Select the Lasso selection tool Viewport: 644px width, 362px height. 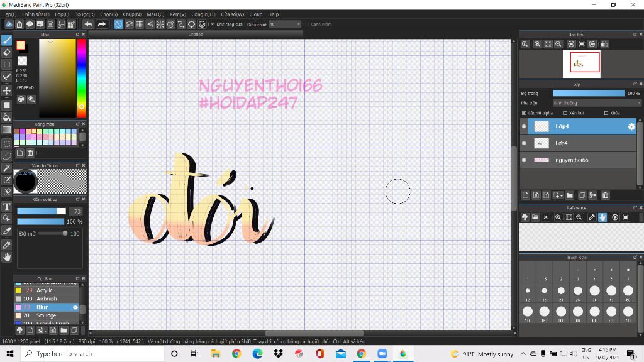(x=6, y=156)
